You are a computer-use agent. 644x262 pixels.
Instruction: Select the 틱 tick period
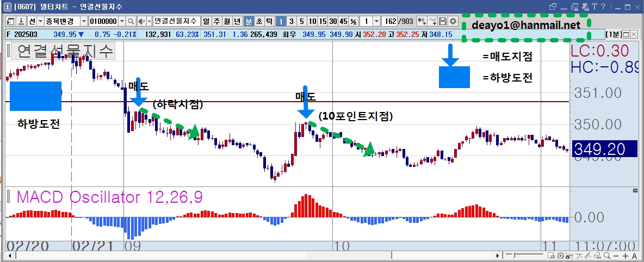point(269,21)
